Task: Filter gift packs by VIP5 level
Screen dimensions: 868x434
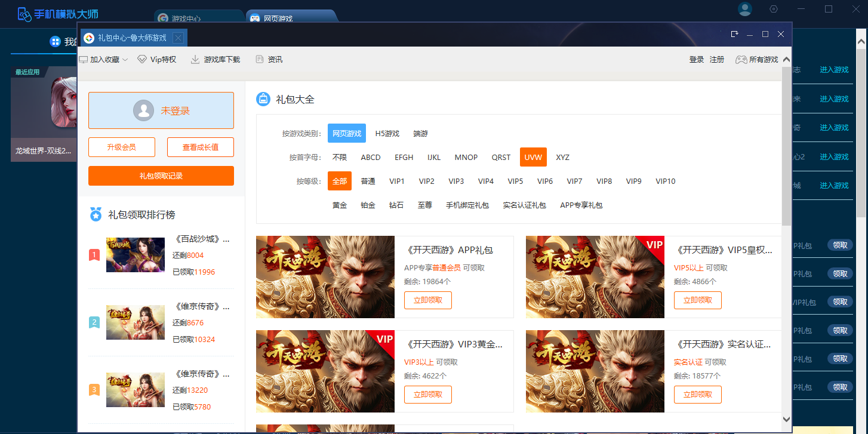Action: (x=515, y=181)
